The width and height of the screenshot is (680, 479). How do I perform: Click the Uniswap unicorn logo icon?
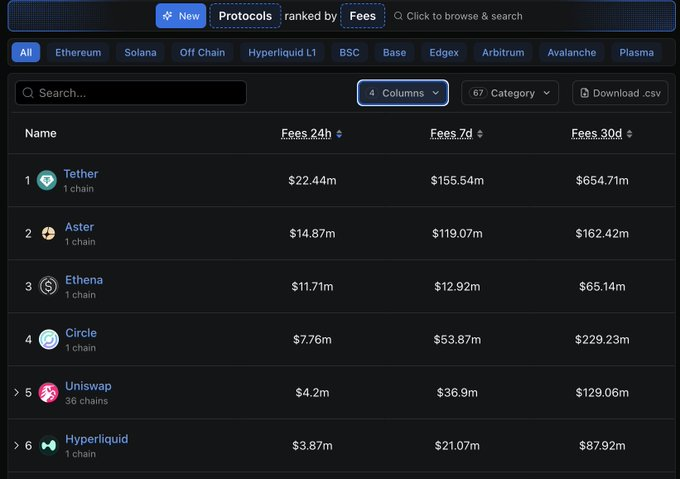tap(48, 393)
